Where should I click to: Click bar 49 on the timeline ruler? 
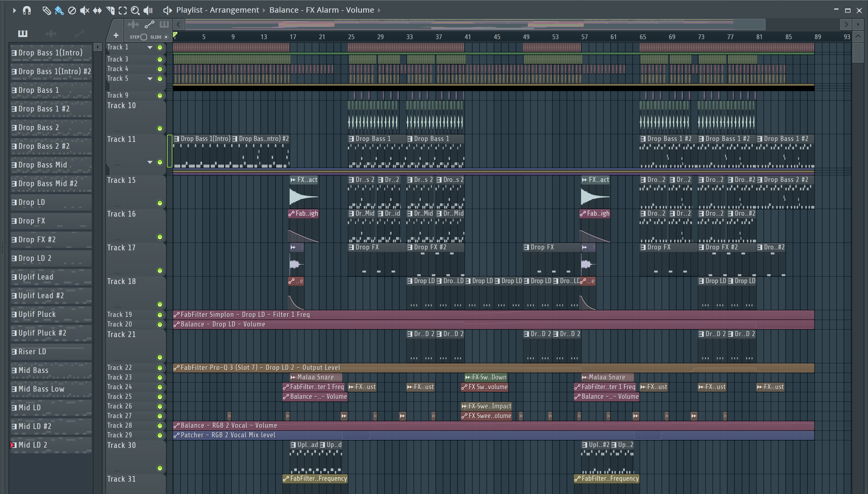click(x=526, y=37)
